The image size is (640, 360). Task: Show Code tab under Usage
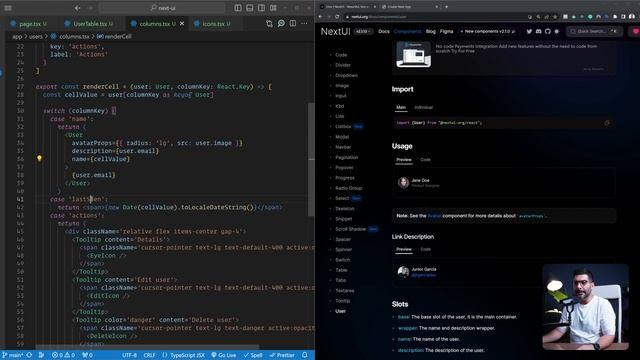[425, 160]
